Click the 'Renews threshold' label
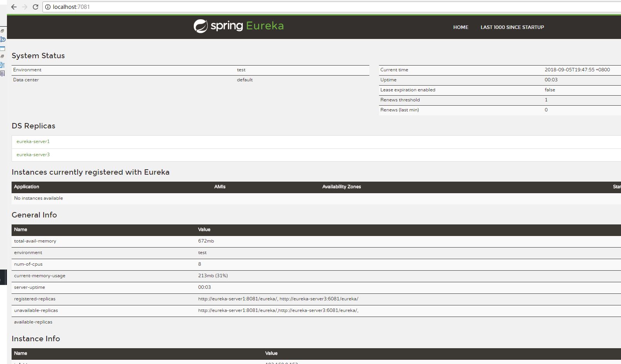 click(400, 100)
